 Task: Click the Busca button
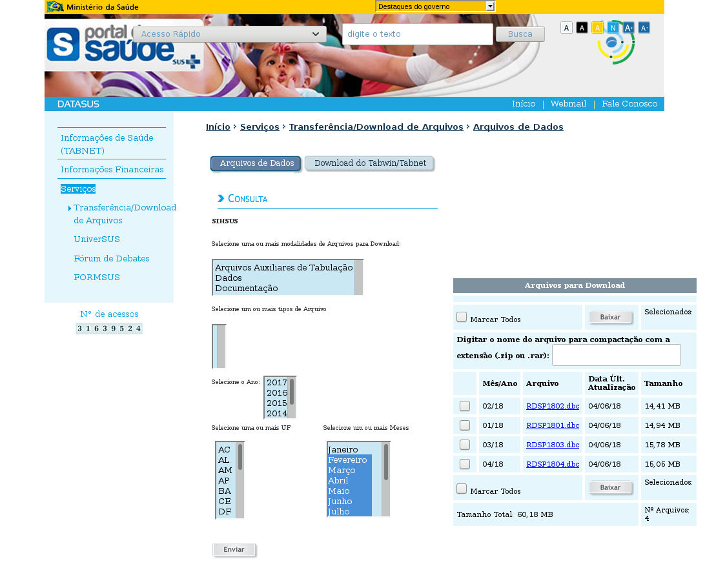click(520, 34)
